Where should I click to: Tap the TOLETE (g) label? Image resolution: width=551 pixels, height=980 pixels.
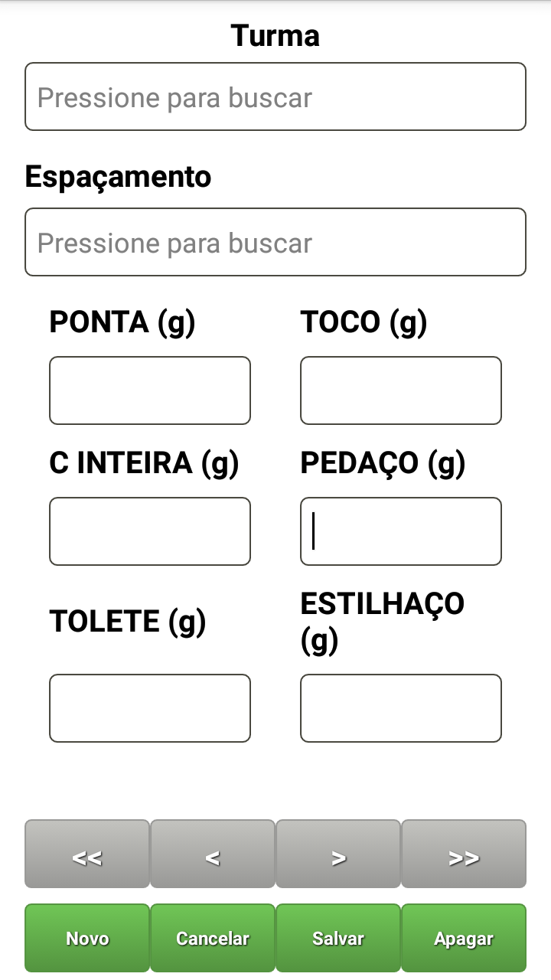[128, 622]
